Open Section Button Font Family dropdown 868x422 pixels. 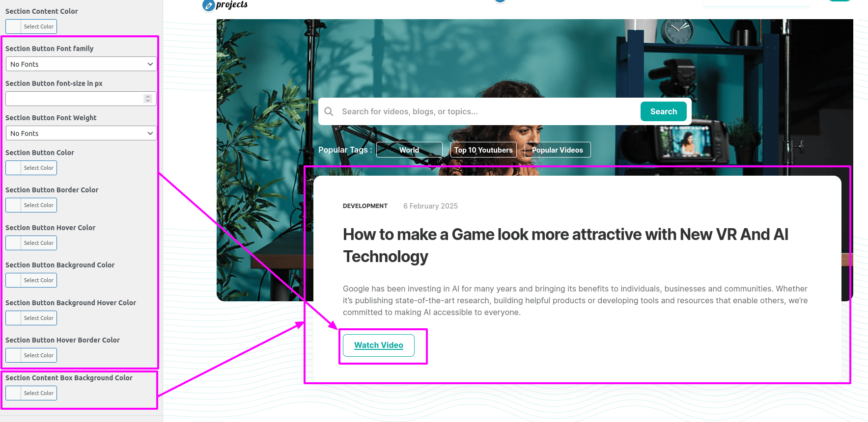click(x=81, y=64)
